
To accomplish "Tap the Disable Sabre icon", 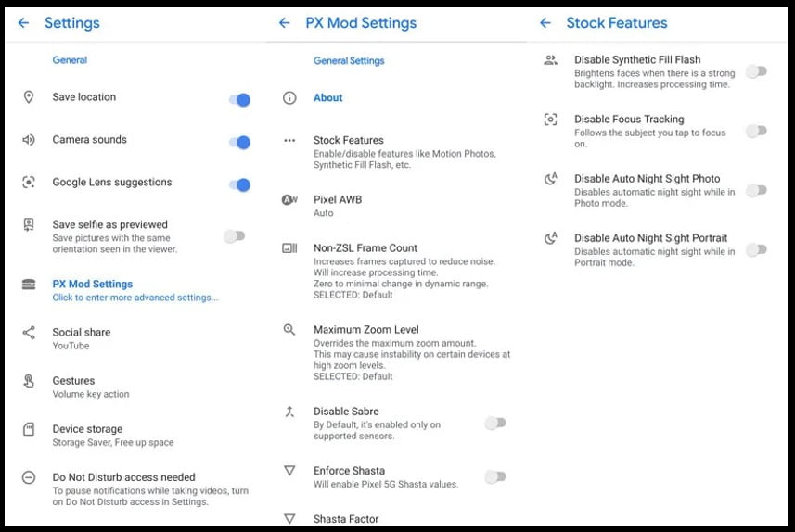I will [x=289, y=412].
